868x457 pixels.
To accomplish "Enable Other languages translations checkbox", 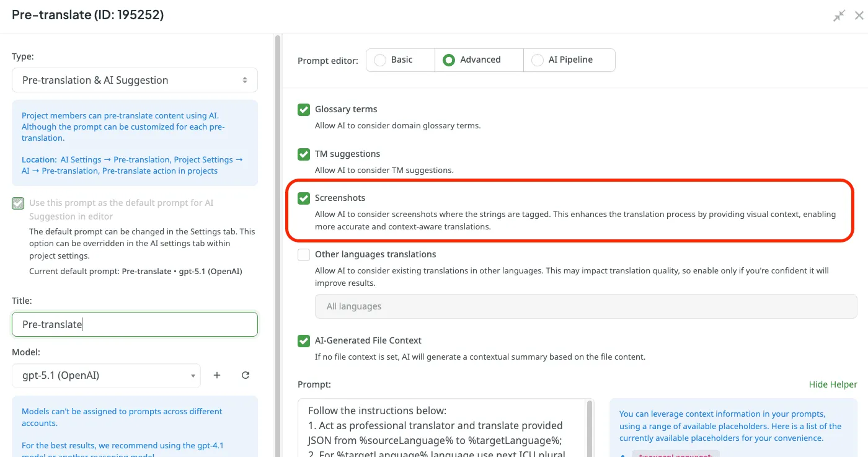I will point(304,255).
